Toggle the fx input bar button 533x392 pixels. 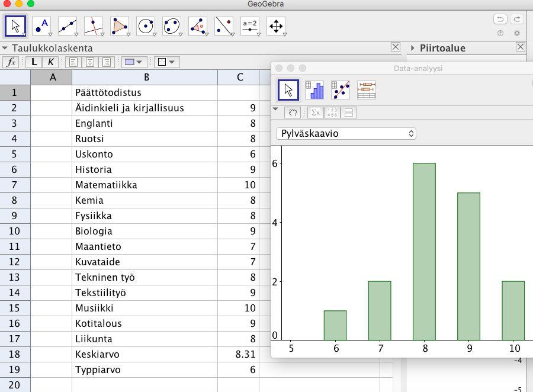point(11,62)
